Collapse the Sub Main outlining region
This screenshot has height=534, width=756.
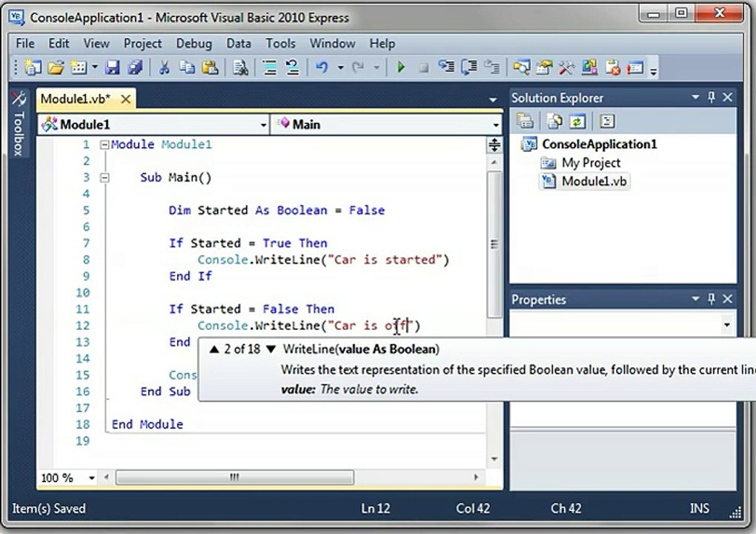coord(105,178)
